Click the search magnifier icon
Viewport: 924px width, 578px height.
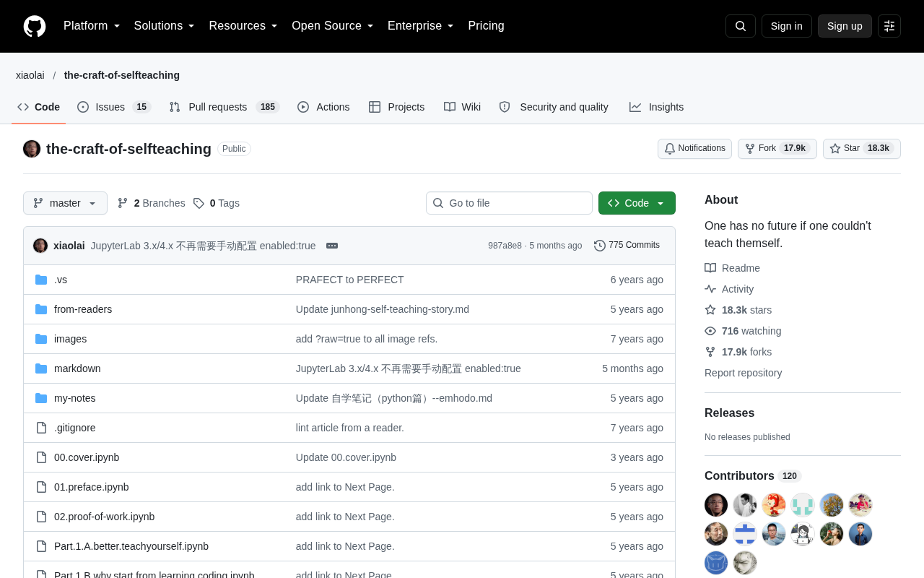point(741,26)
